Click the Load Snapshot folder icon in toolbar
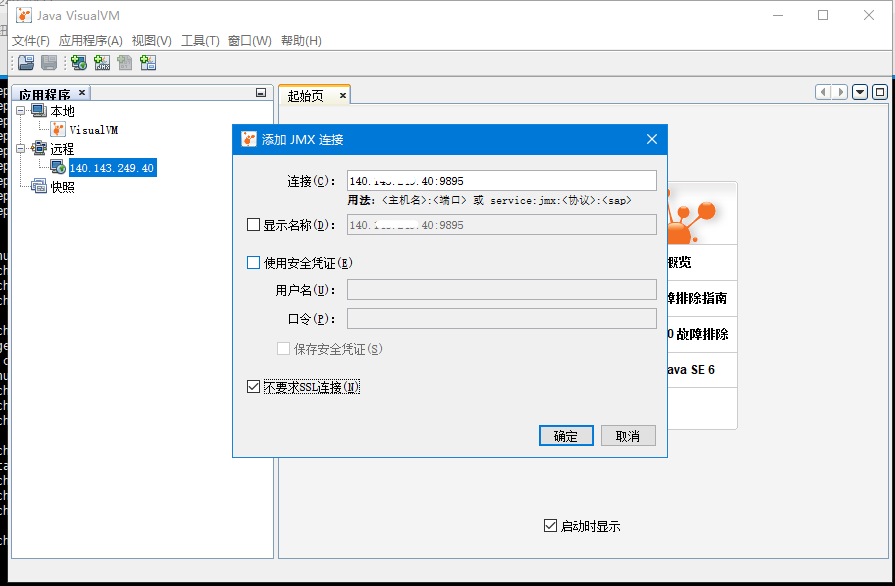The height and width of the screenshot is (586, 895). click(x=26, y=63)
